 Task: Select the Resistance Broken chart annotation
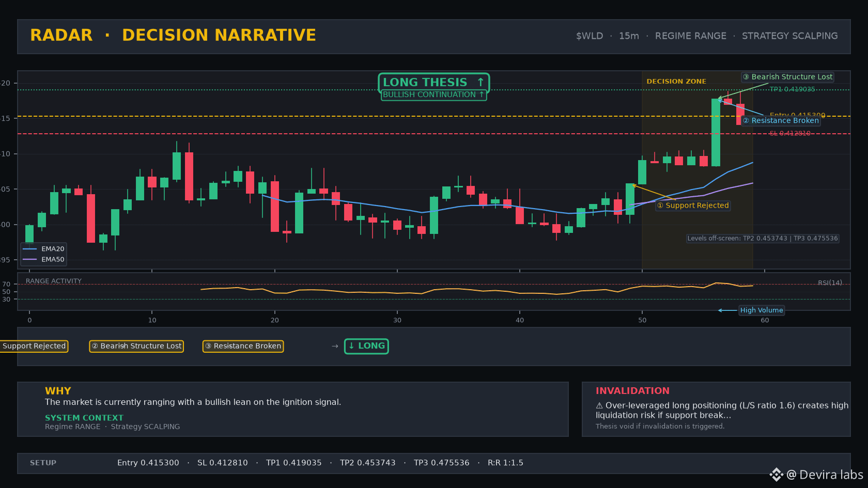[781, 120]
